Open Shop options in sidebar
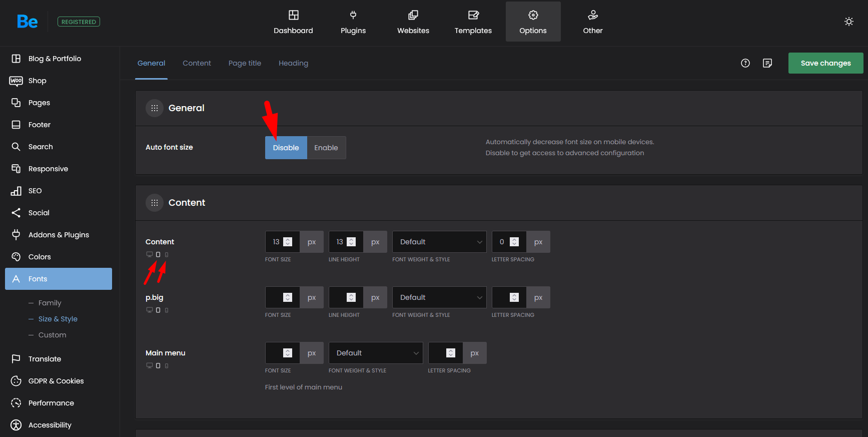This screenshot has height=437, width=868. click(x=59, y=81)
